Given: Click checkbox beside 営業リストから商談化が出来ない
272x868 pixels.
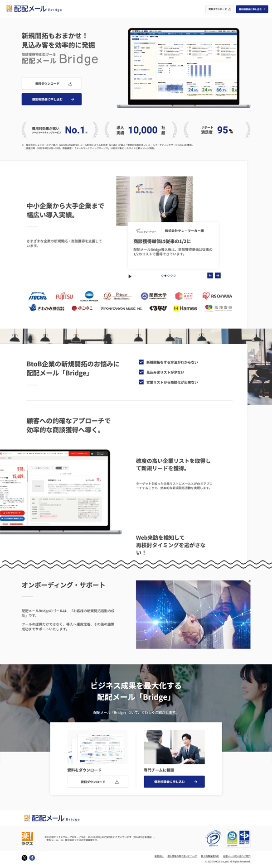Looking at the screenshot, I should click(141, 382).
